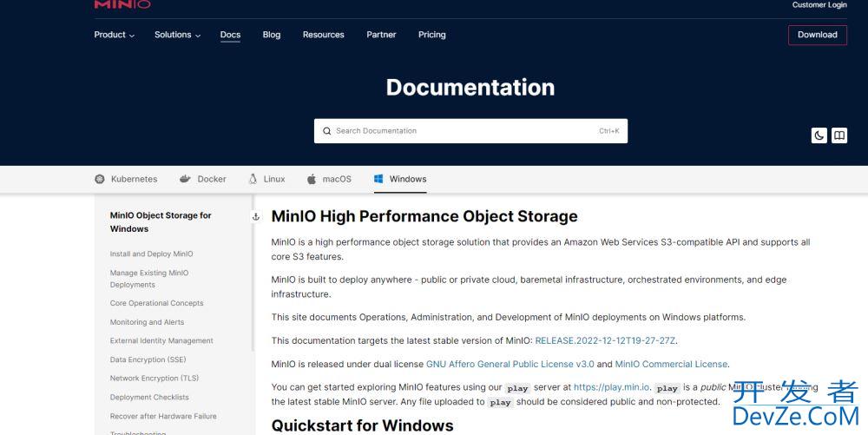Click the macOS apple icon
The height and width of the screenshot is (435, 868).
tap(312, 179)
